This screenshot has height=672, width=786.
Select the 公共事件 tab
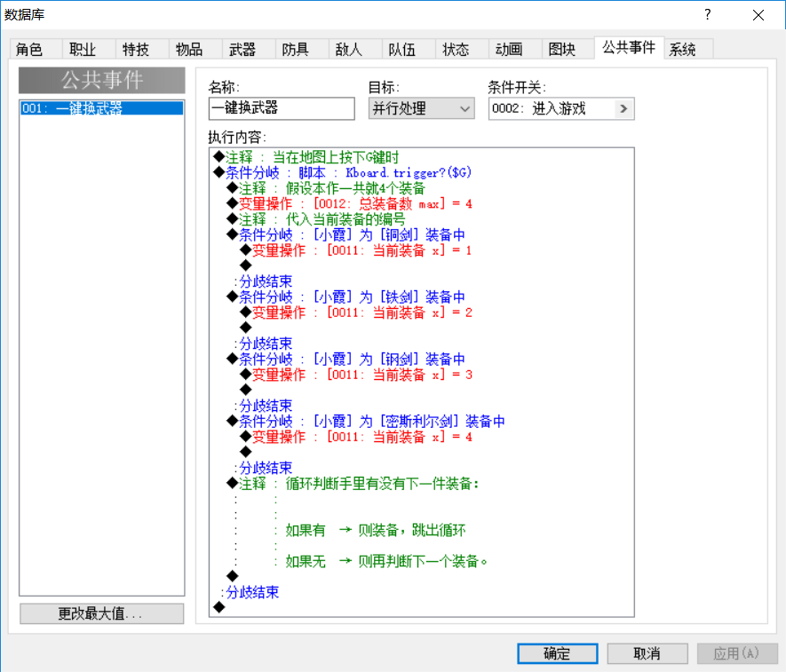(x=629, y=48)
